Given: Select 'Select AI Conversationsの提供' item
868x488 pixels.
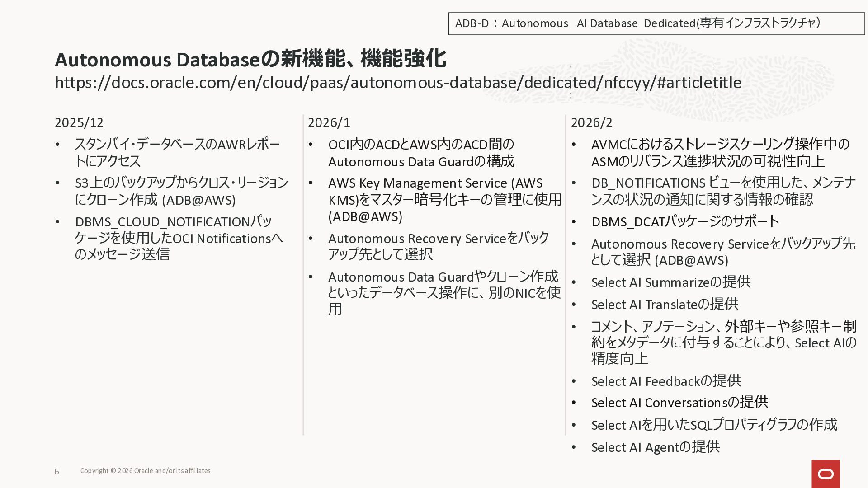Looking at the screenshot, I should click(x=679, y=402).
